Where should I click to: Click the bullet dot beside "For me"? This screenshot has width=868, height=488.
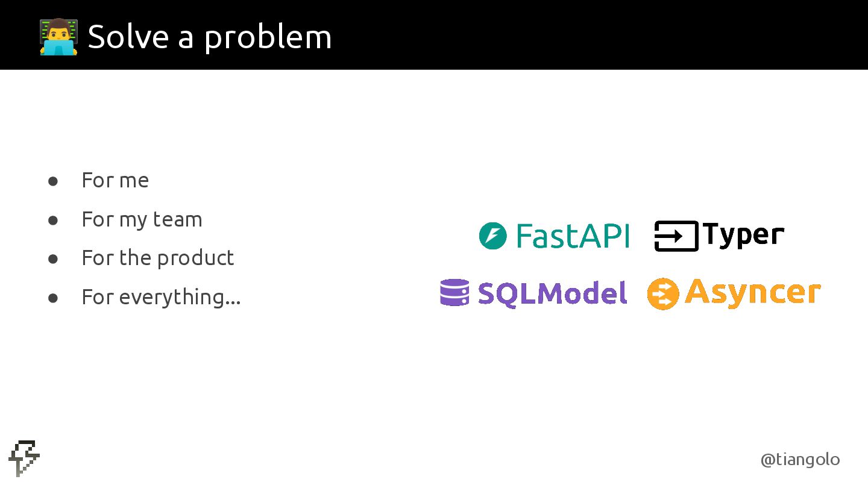click(x=53, y=181)
